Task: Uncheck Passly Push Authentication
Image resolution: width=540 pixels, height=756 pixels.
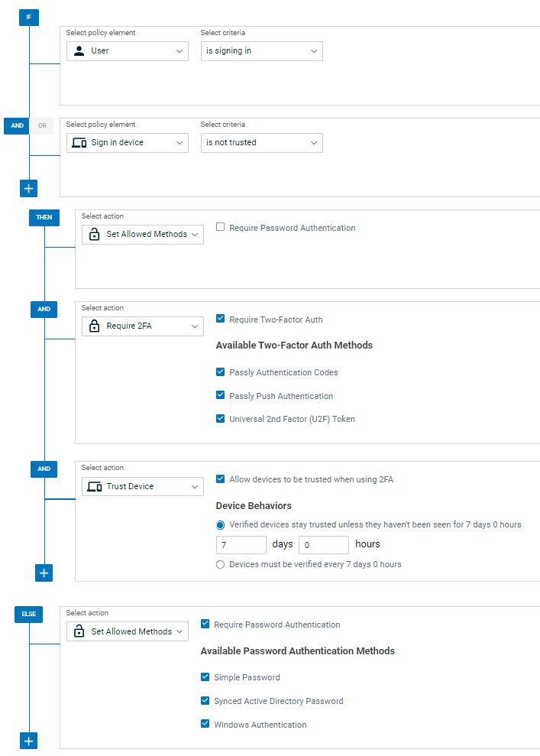Action: pos(221,396)
